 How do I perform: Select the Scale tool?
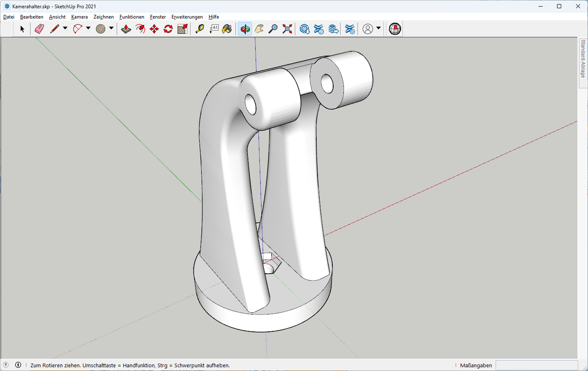[x=183, y=29]
